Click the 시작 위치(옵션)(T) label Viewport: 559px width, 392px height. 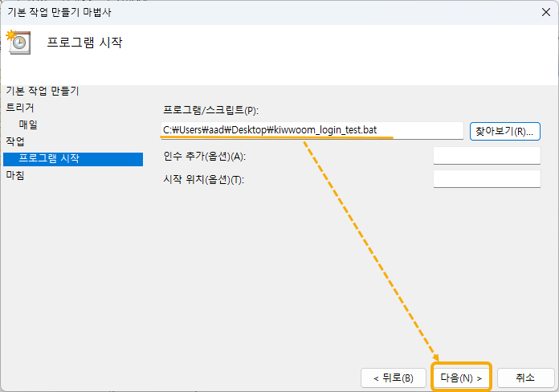coord(202,179)
